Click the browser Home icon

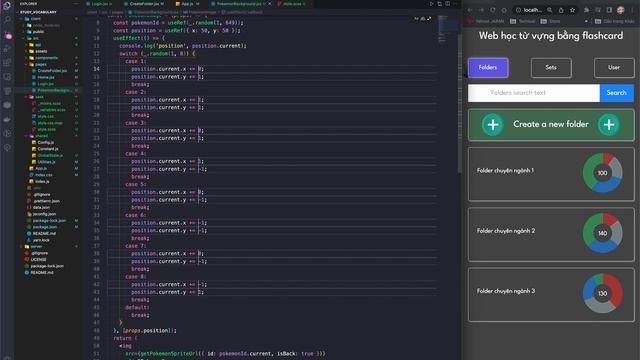504,10
